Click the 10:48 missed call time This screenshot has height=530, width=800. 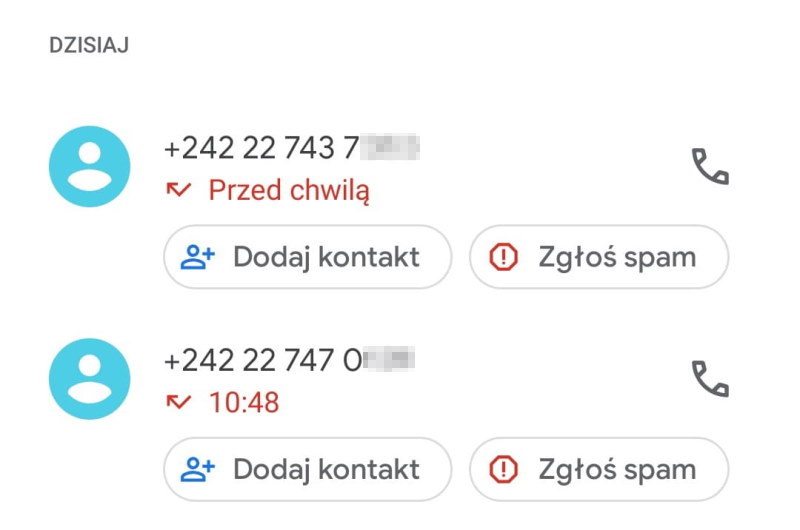click(x=244, y=402)
